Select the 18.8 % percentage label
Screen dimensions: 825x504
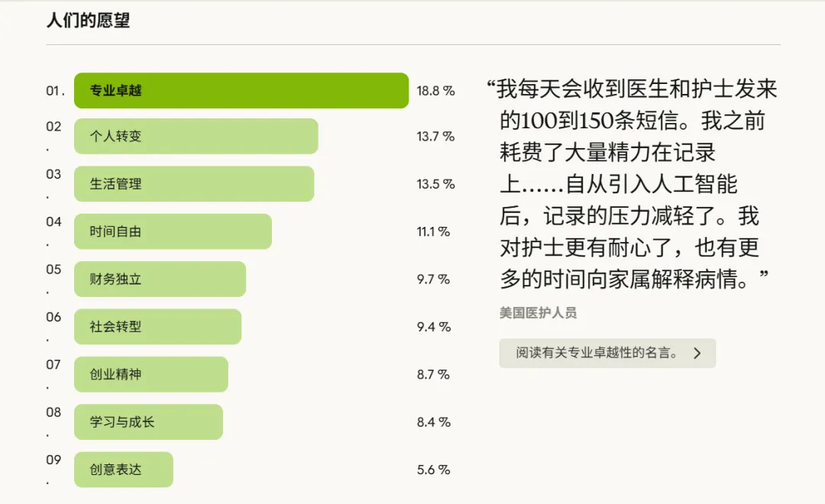tap(435, 90)
